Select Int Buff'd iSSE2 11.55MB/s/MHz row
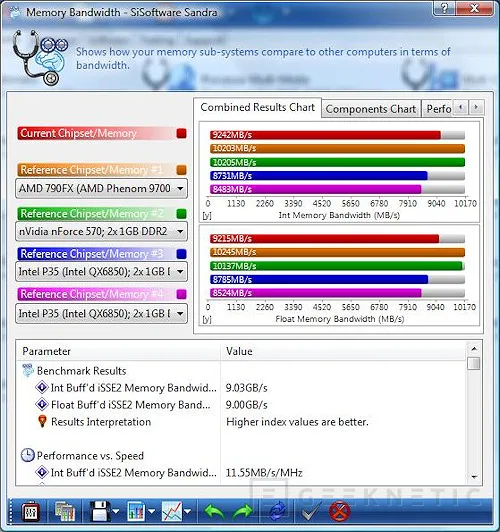Viewport: 500px width, 532px height. (241, 473)
